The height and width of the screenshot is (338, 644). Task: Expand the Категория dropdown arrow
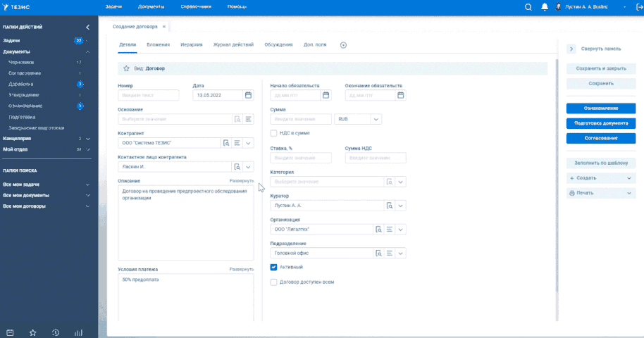400,182
